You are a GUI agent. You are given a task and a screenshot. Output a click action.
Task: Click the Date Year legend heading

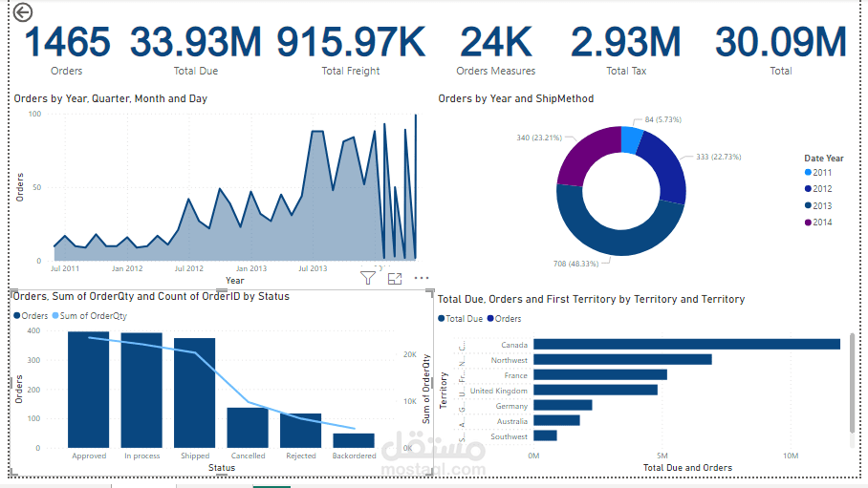(x=824, y=159)
